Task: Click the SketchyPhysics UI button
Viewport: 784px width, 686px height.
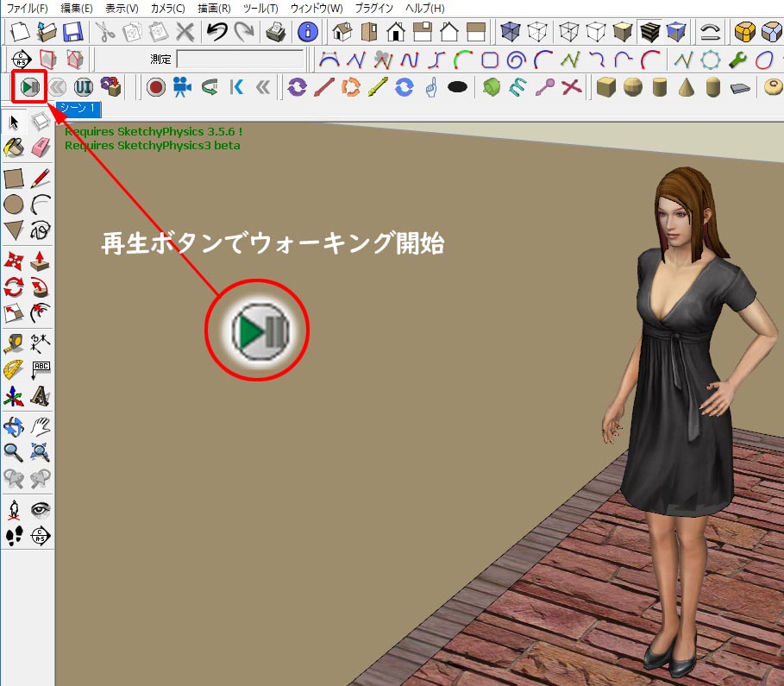Action: point(84,87)
